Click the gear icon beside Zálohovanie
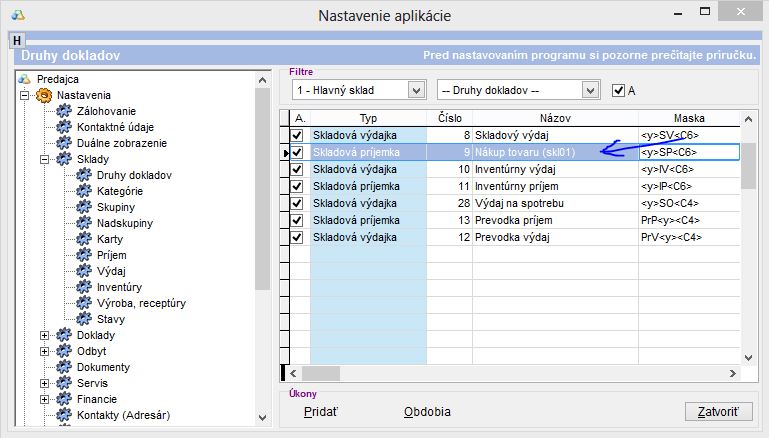The image size is (769, 438). [x=64, y=111]
